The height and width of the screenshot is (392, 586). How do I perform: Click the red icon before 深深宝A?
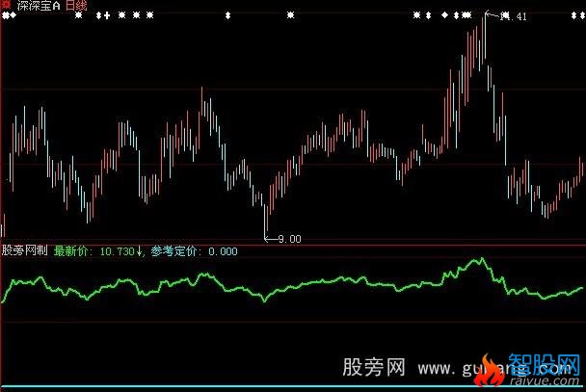6,5
